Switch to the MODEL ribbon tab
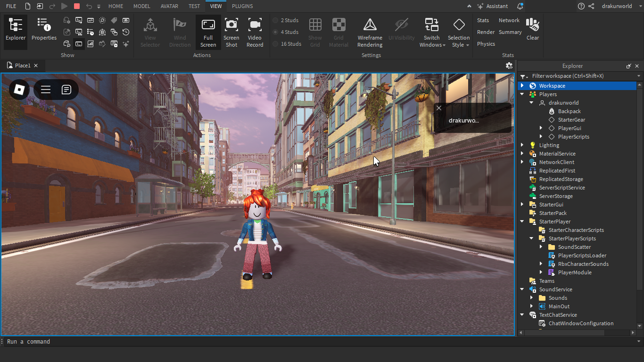 141,6
